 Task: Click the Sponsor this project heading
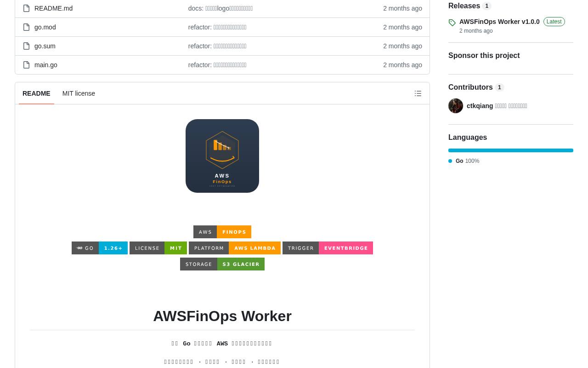pos(484,56)
